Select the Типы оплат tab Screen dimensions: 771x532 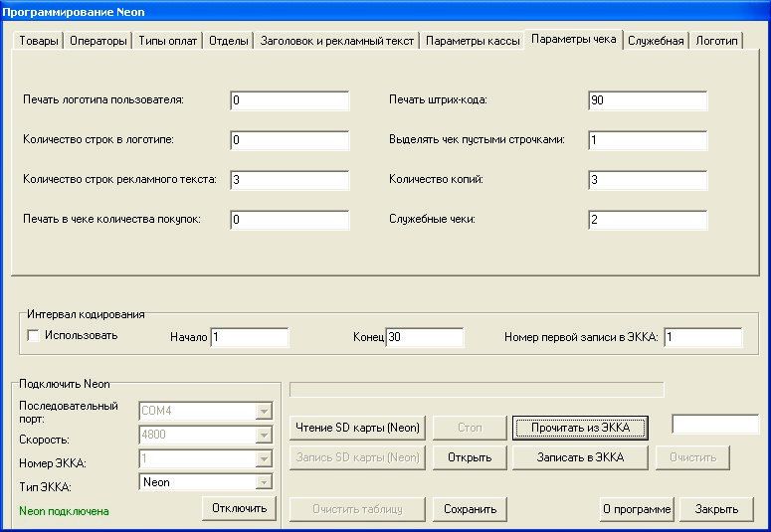click(168, 41)
